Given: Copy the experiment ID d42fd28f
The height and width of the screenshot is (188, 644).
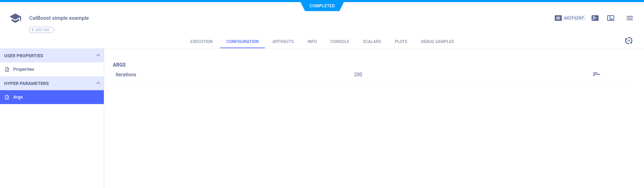Looking at the screenshot, I should (x=574, y=18).
